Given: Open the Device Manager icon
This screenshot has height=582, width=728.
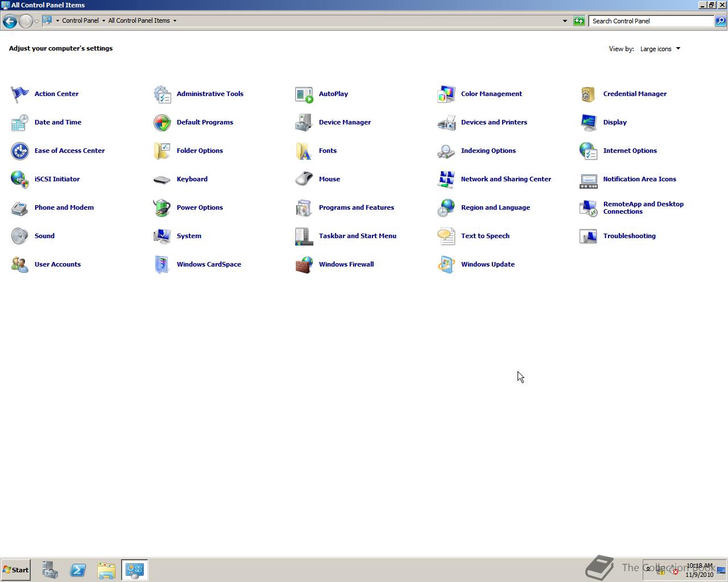Looking at the screenshot, I should click(304, 122).
